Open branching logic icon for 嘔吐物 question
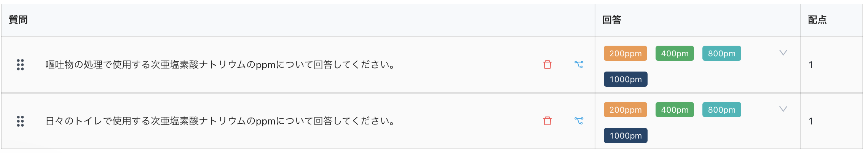Image resolution: width=868 pixels, height=153 pixels. click(x=579, y=65)
